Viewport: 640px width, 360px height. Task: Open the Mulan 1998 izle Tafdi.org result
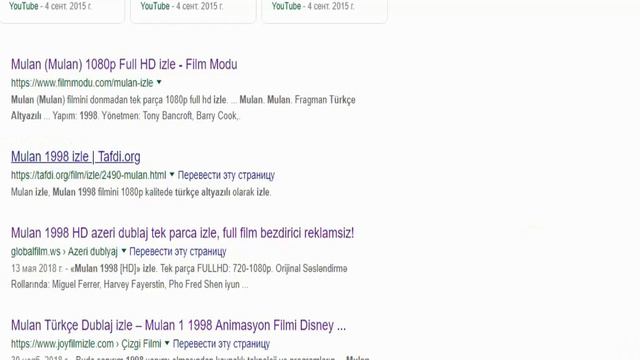pos(76,157)
